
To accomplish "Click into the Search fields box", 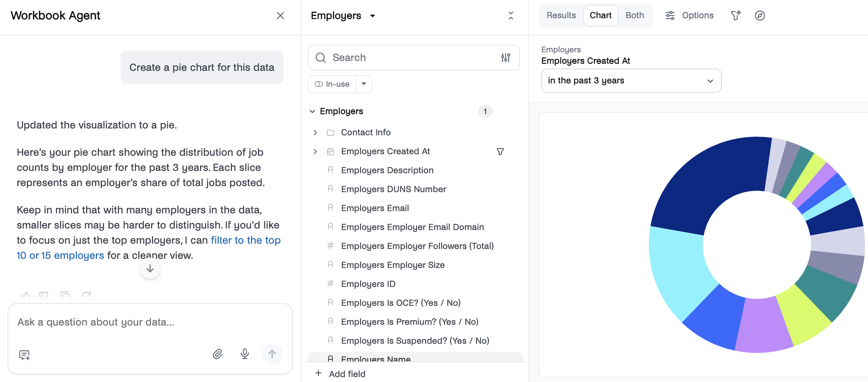I will pos(413,58).
